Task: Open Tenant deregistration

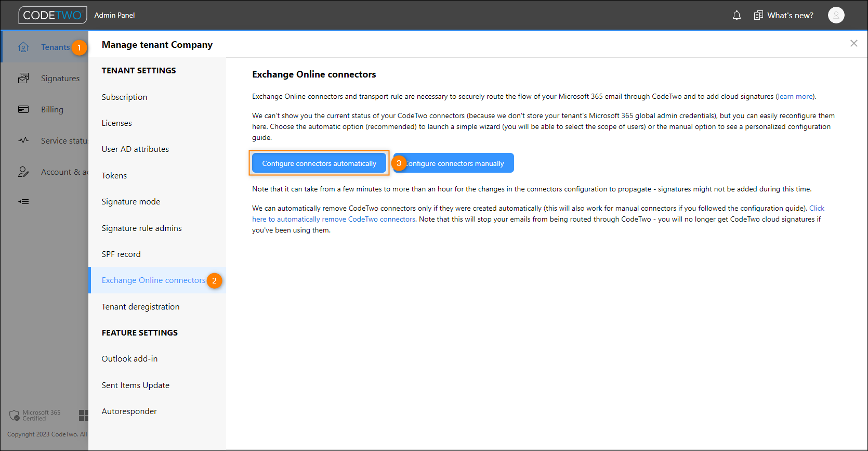Action: coord(140,307)
